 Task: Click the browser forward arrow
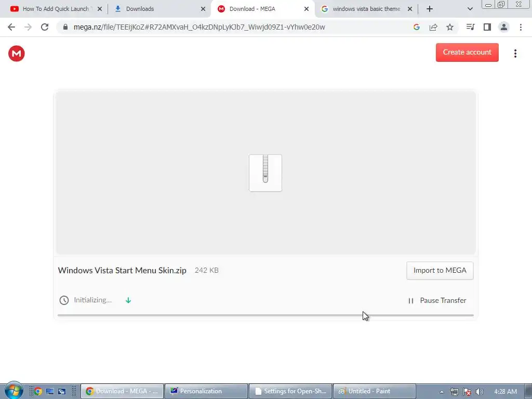28,27
